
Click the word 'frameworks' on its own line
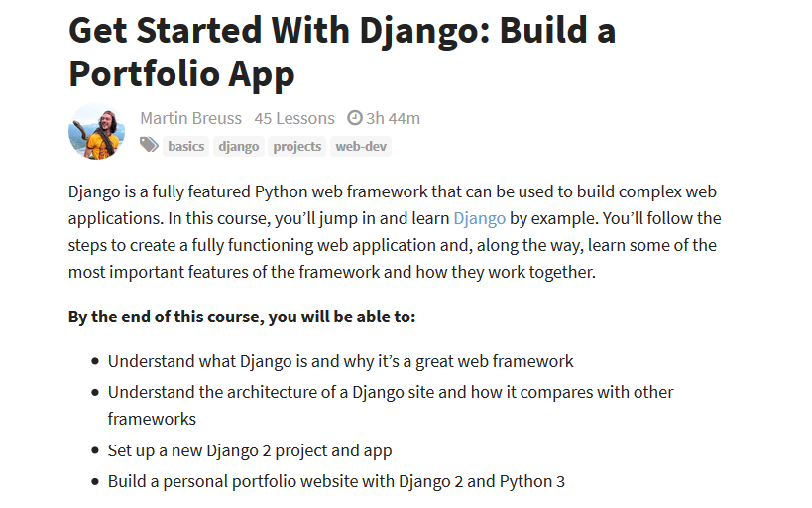(x=152, y=419)
